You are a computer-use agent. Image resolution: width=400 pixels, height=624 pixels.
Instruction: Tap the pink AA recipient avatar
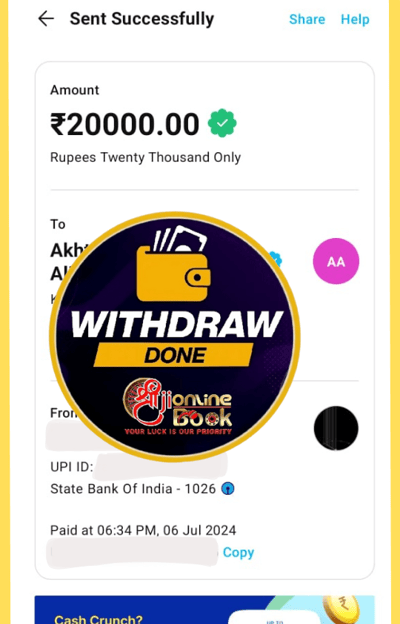point(336,261)
